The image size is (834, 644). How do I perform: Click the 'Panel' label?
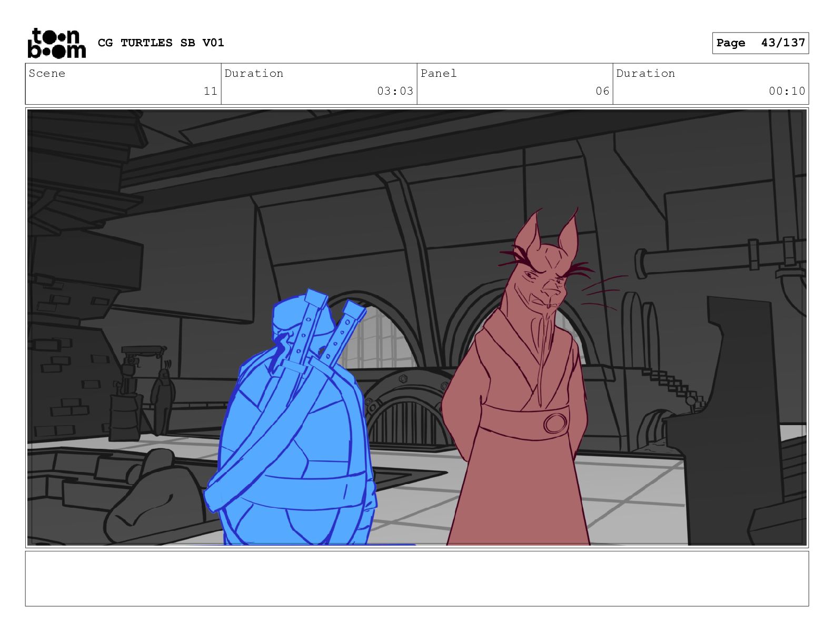[x=439, y=74]
